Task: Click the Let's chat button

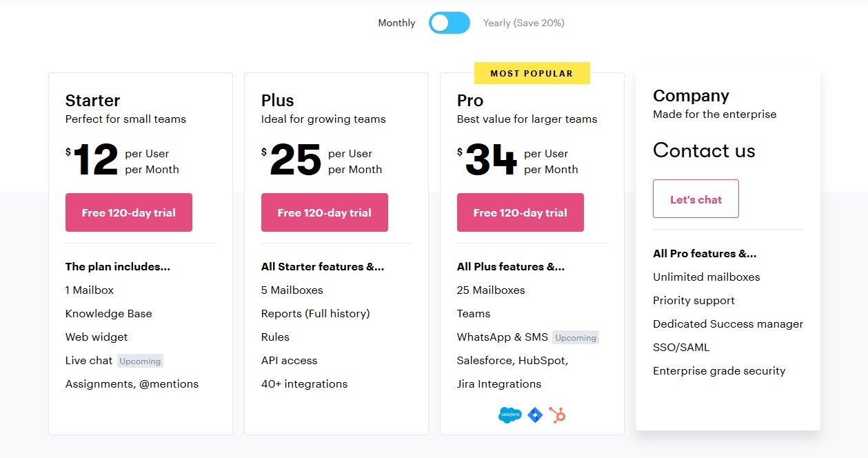Action: tap(696, 199)
